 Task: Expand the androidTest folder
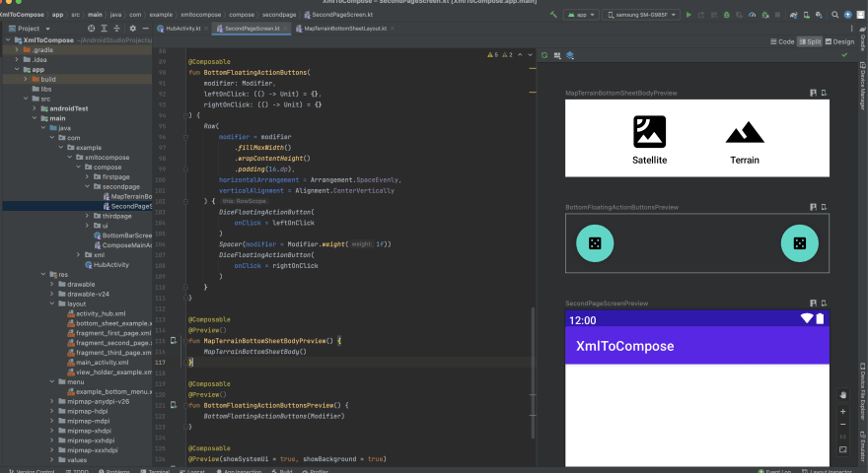point(35,108)
